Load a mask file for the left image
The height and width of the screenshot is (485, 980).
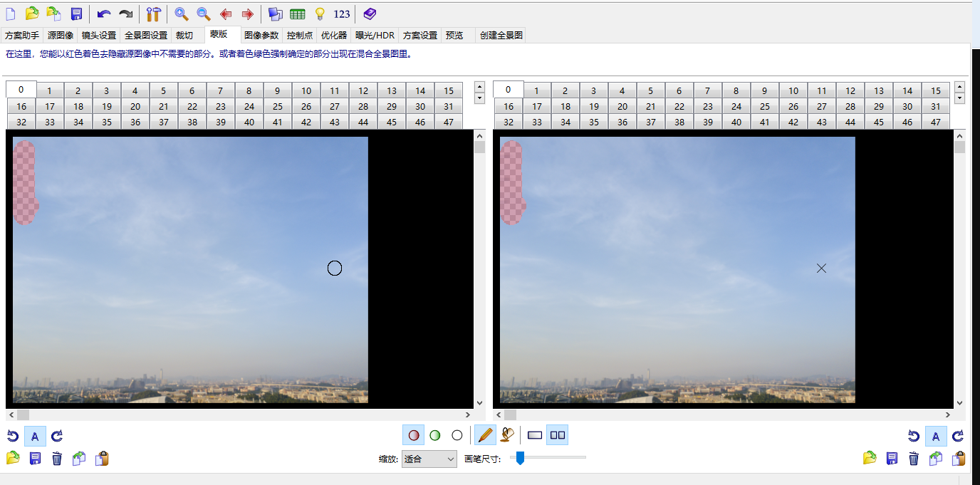coord(13,458)
